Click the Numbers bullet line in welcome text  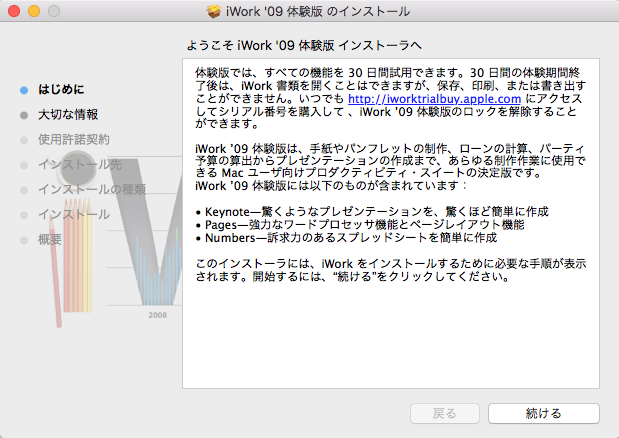coord(346,238)
